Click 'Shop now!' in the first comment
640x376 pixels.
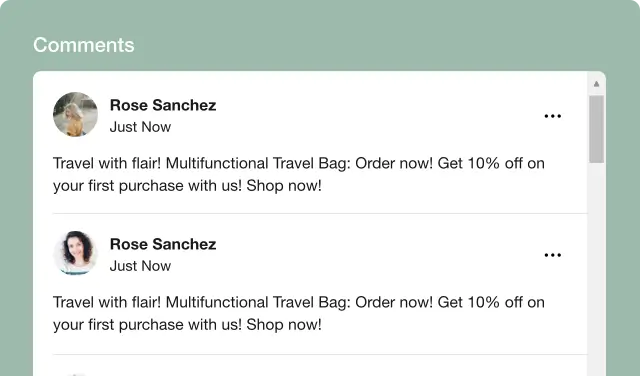284,186
